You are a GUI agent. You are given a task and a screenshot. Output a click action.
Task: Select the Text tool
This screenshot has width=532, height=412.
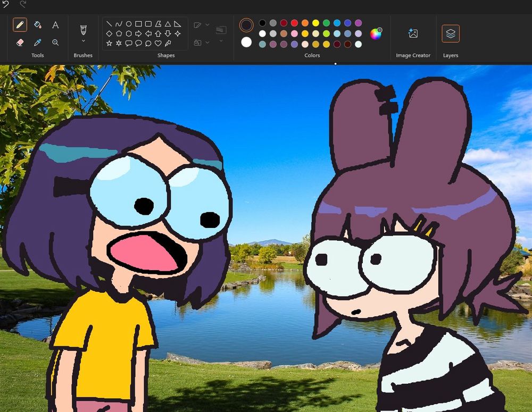pyautogui.click(x=55, y=24)
